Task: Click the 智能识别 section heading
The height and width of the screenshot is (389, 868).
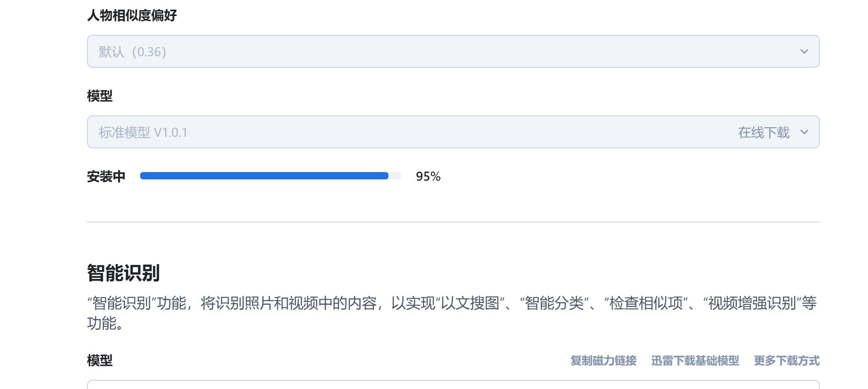Action: tap(123, 273)
